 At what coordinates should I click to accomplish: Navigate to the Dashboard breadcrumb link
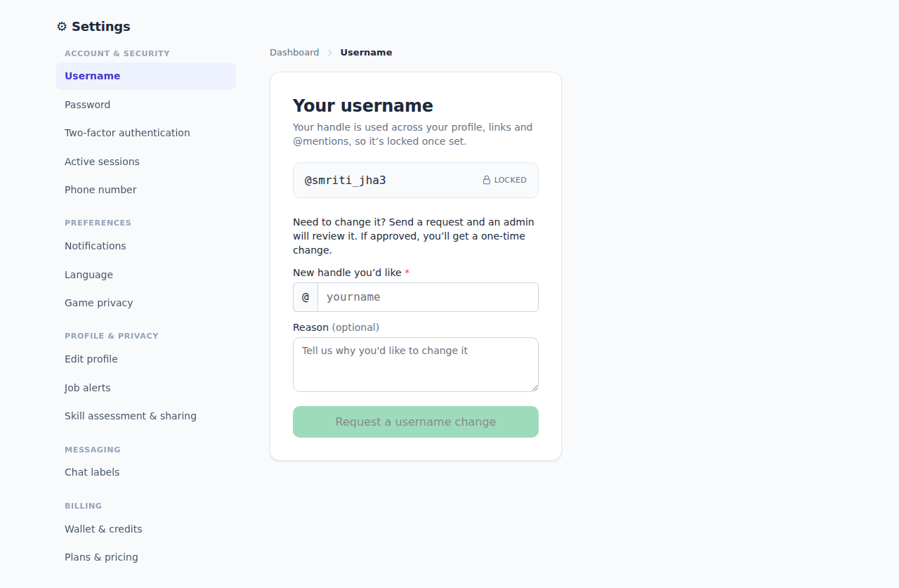pyautogui.click(x=294, y=53)
